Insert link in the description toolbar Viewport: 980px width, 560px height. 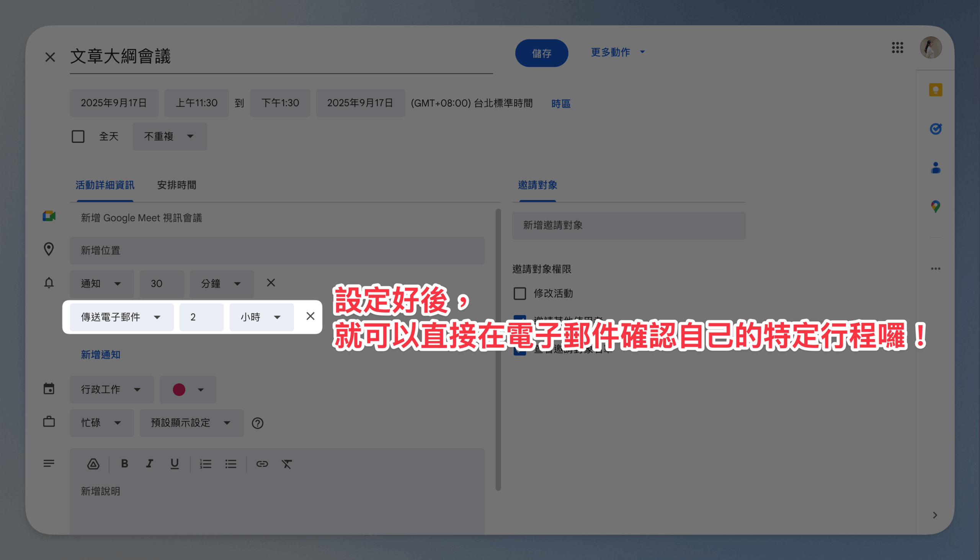[x=262, y=464]
